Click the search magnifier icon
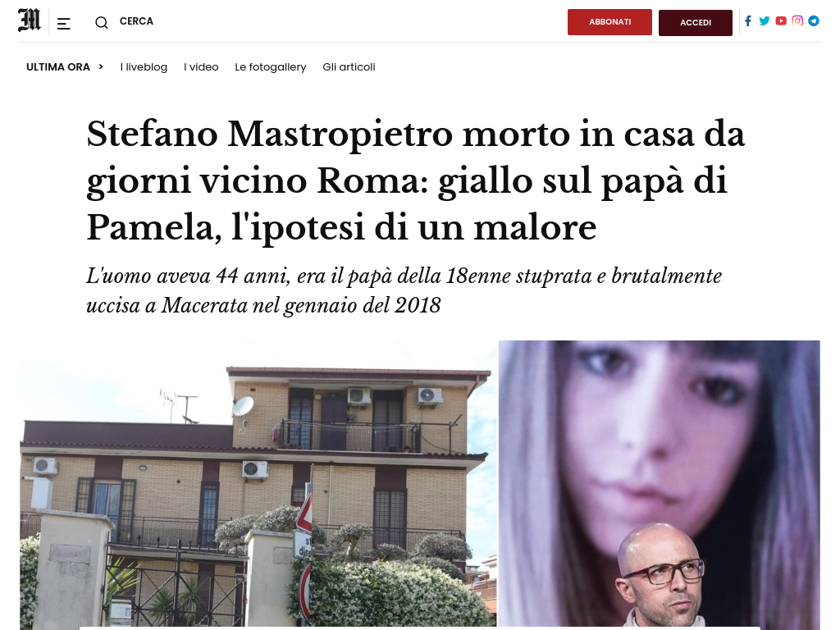Viewport: 840px width, 630px height. [x=101, y=22]
